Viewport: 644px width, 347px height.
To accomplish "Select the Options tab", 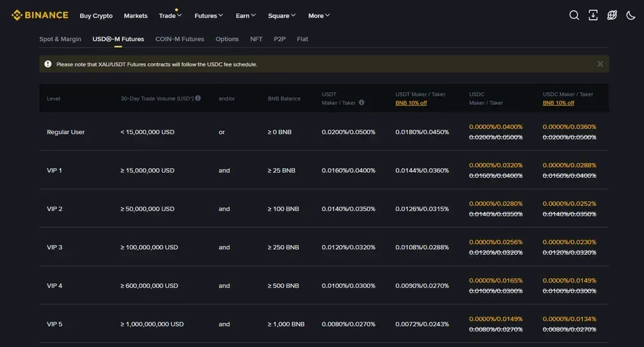I will [x=227, y=39].
